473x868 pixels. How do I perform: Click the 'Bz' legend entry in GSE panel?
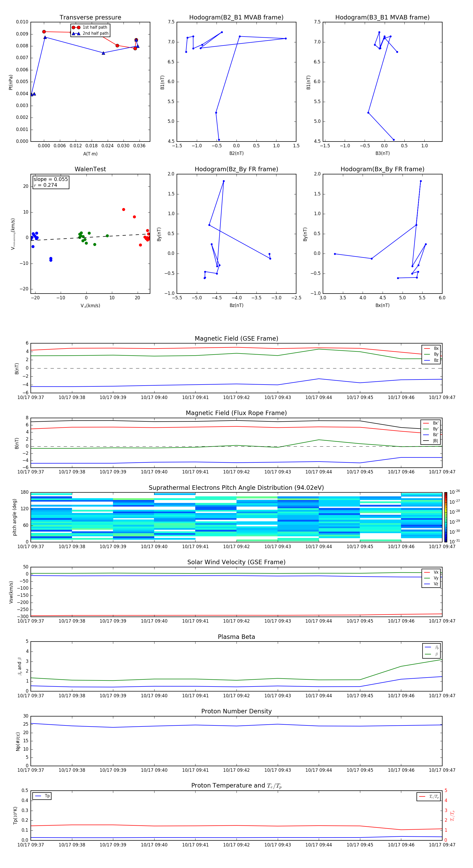pyautogui.click(x=431, y=360)
